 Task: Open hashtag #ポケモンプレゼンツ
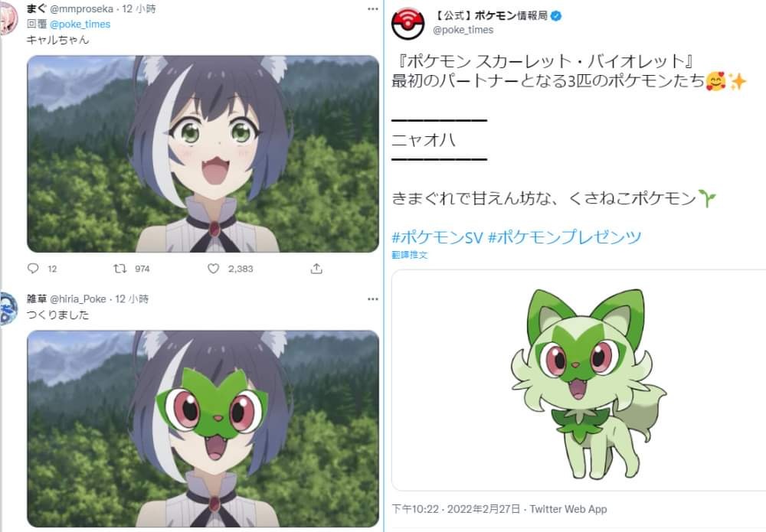[565, 237]
